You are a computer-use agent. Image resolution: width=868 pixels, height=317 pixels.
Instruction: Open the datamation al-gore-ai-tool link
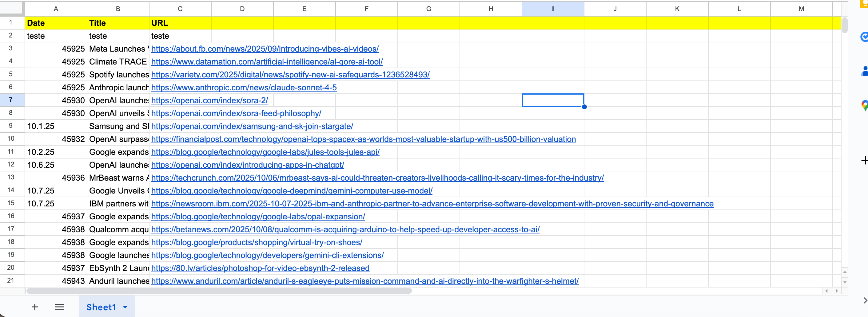coord(267,61)
